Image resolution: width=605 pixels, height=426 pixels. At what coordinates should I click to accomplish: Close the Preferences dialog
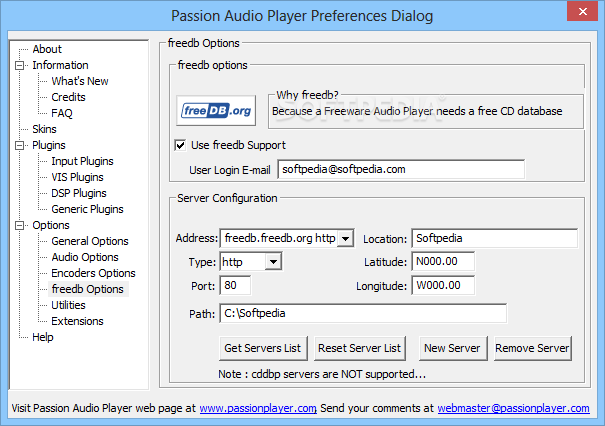click(x=583, y=11)
